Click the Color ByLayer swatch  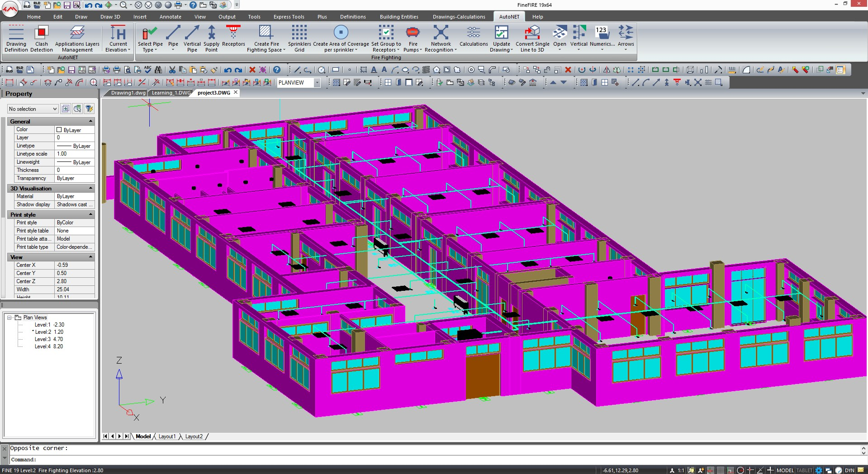pyautogui.click(x=59, y=130)
